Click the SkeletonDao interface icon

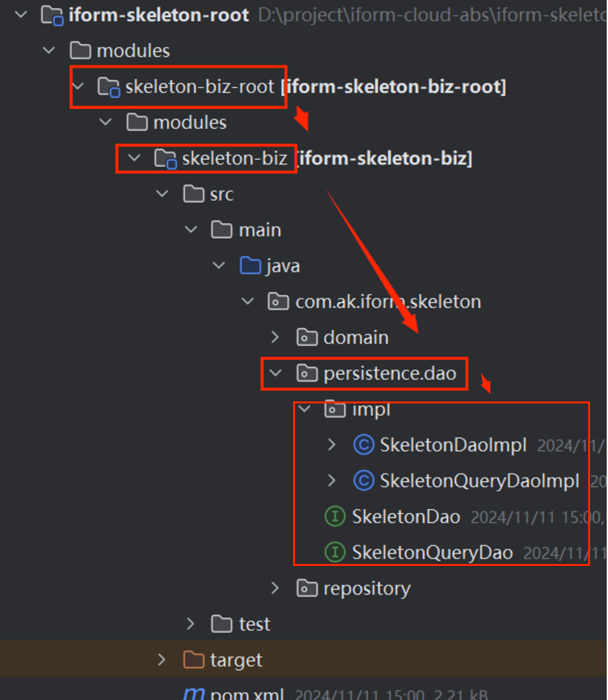tap(335, 517)
